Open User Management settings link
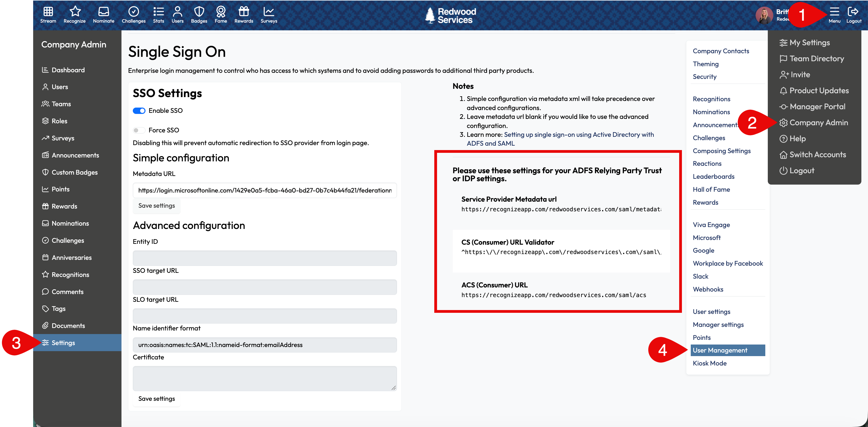The height and width of the screenshot is (427, 868). coord(728,350)
